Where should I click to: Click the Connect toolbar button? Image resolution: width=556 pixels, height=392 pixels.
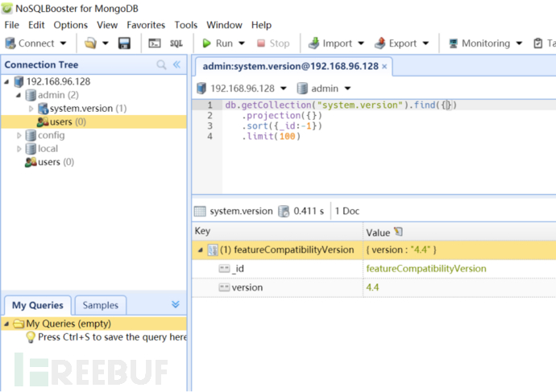click(x=30, y=43)
